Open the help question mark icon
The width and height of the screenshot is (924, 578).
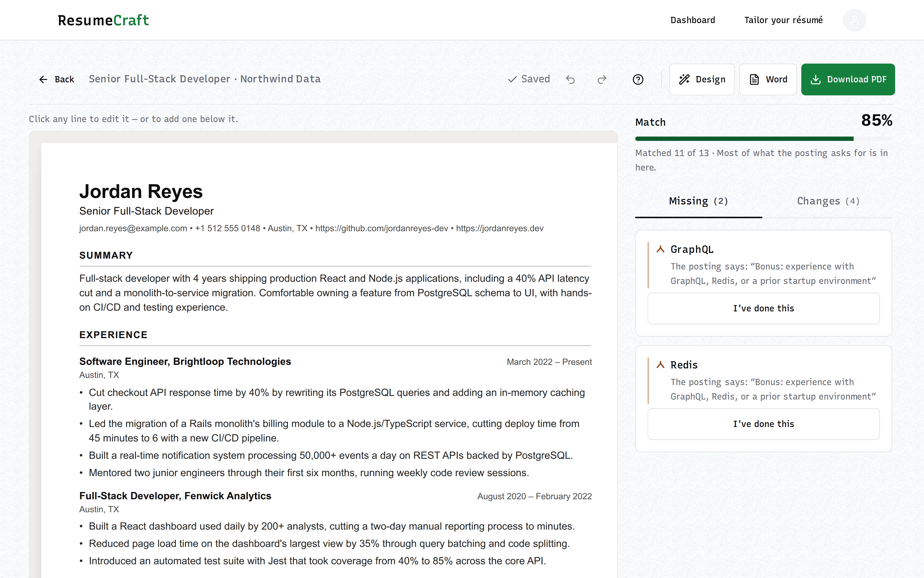638,79
